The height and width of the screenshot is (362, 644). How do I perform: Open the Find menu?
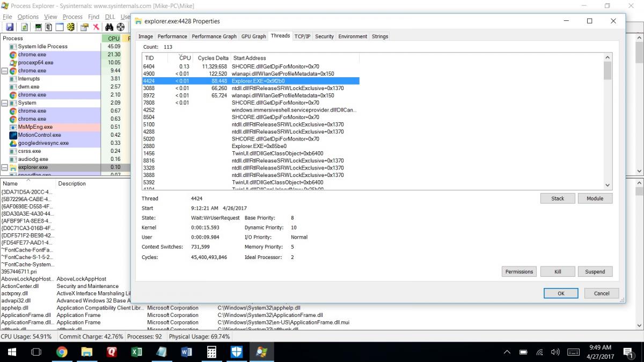[x=94, y=17]
